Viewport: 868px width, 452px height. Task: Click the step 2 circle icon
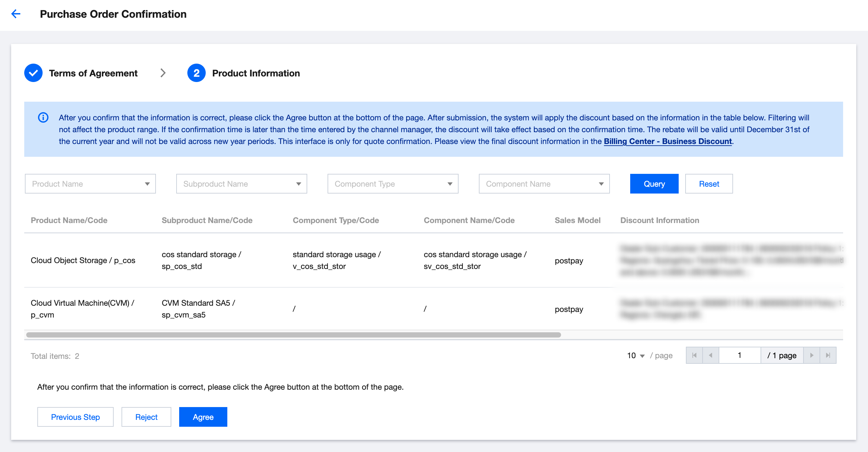[197, 73]
